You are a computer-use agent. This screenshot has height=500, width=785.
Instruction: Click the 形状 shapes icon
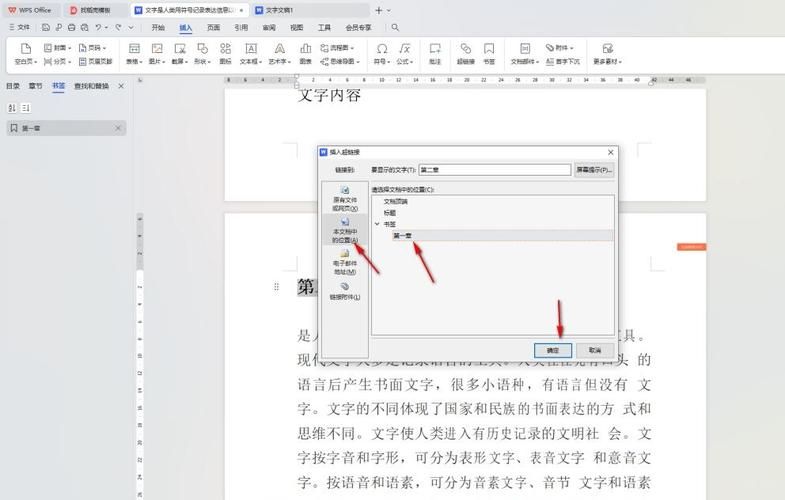click(x=202, y=49)
